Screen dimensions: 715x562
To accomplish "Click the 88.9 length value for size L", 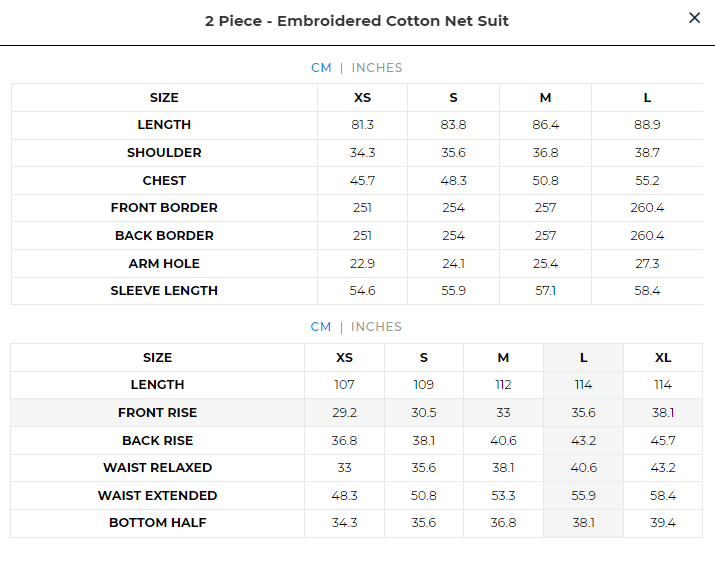I will click(x=647, y=125).
